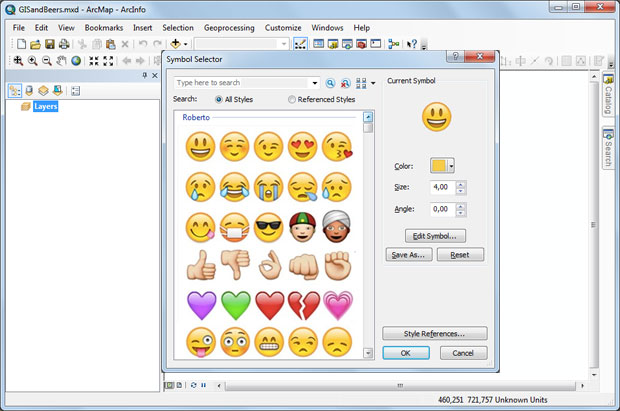The image size is (620, 411).
Task: Switch to List By Visibility view
Action: (x=43, y=91)
